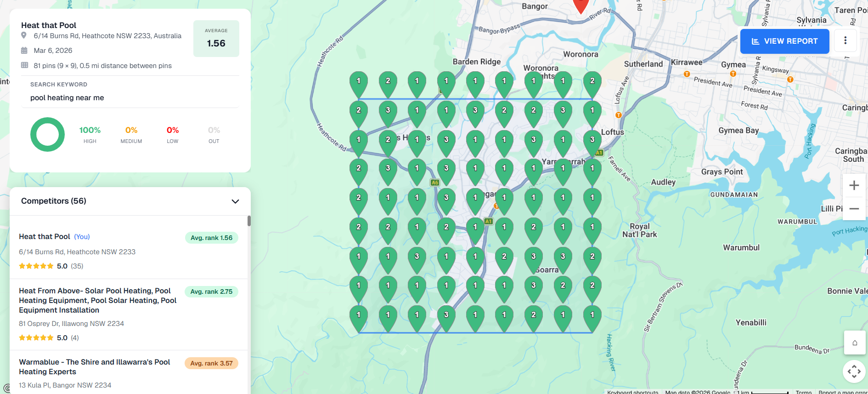
Task: Click the Avg. rank 1.56 badge
Action: [x=212, y=238]
